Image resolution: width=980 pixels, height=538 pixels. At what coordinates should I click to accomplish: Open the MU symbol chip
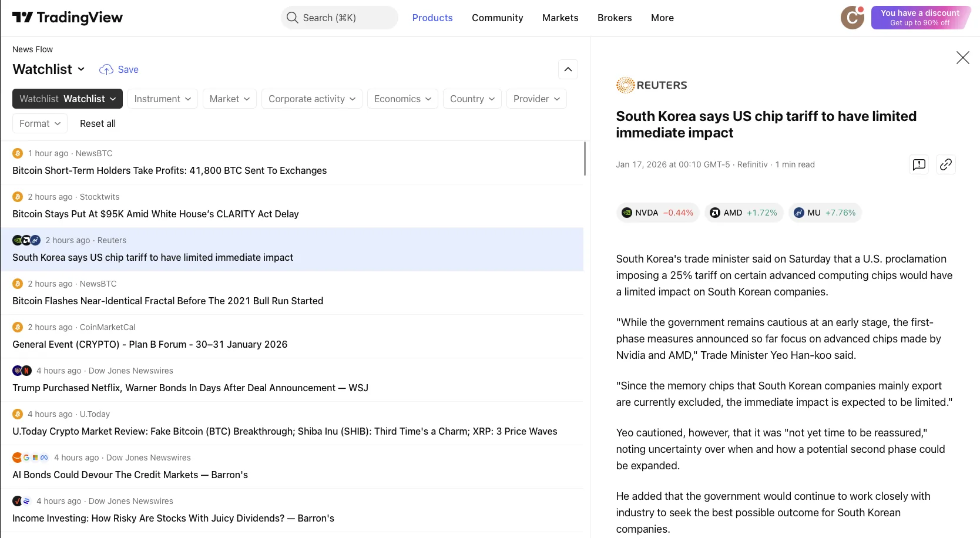[824, 213]
